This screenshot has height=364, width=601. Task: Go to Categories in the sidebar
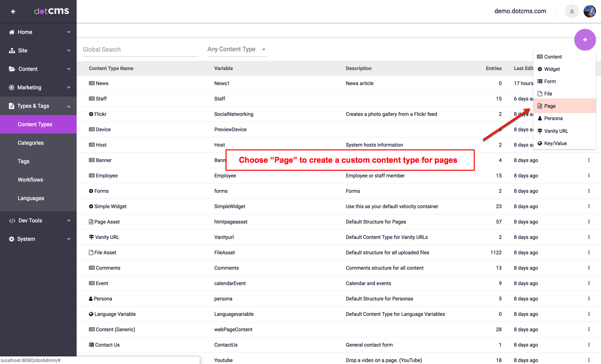pyautogui.click(x=31, y=143)
